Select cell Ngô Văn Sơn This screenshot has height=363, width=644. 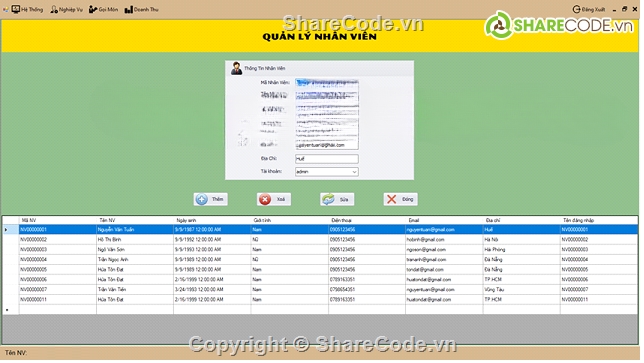(136, 251)
